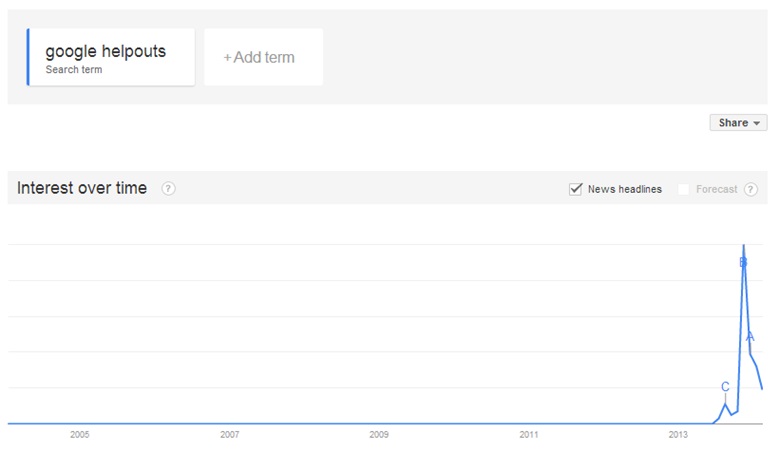Click the Share dropdown arrow

coord(757,123)
